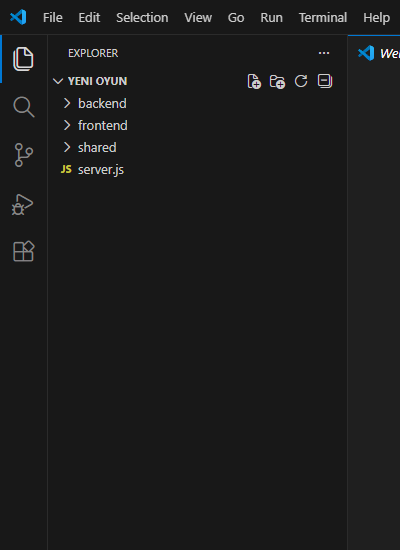
Task: Click the VS Code logo icon
Action: (x=18, y=17)
